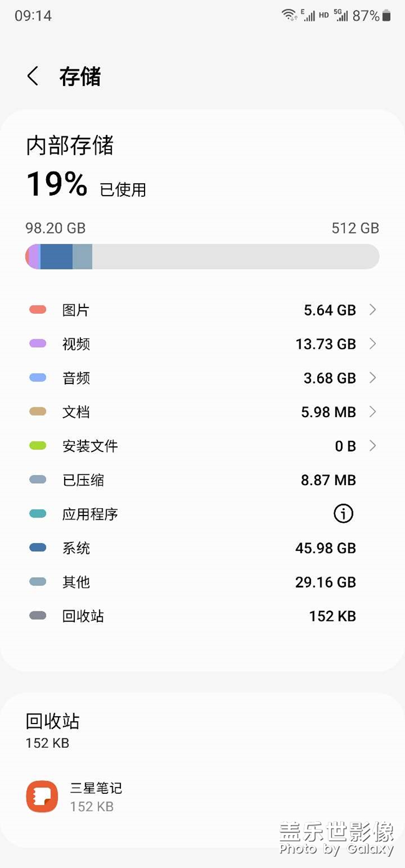
Task: Open the 文档 storage category icon
Action: pyautogui.click(x=37, y=412)
